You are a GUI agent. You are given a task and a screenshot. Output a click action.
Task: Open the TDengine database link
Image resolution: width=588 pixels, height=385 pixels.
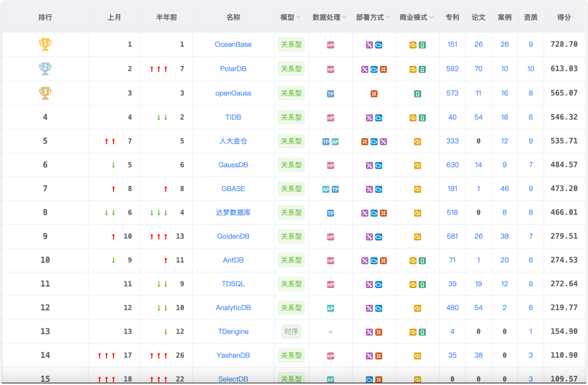click(233, 331)
